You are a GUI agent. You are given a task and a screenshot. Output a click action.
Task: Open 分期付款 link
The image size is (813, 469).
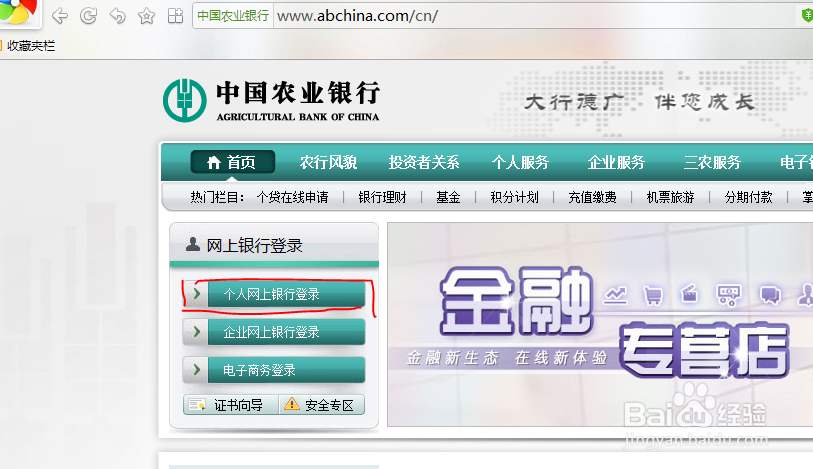pyautogui.click(x=748, y=197)
